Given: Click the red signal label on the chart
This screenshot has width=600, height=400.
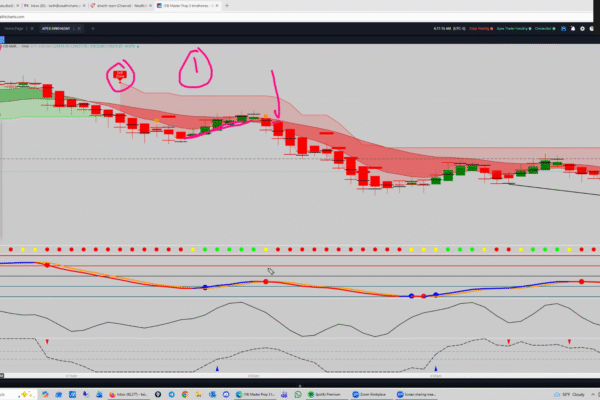Looking at the screenshot, I should tap(121, 73).
